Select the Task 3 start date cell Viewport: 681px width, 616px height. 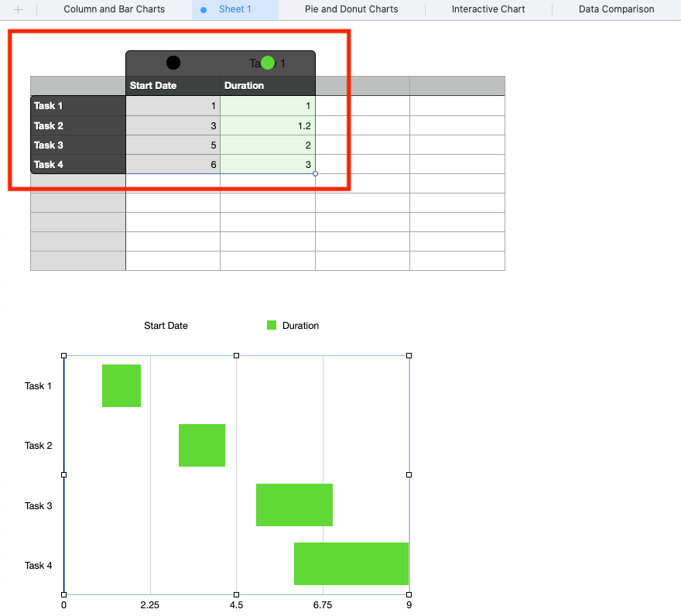point(173,145)
